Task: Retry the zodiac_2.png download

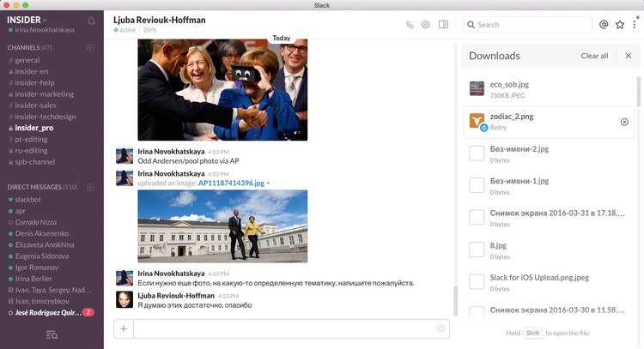Action: [498, 127]
